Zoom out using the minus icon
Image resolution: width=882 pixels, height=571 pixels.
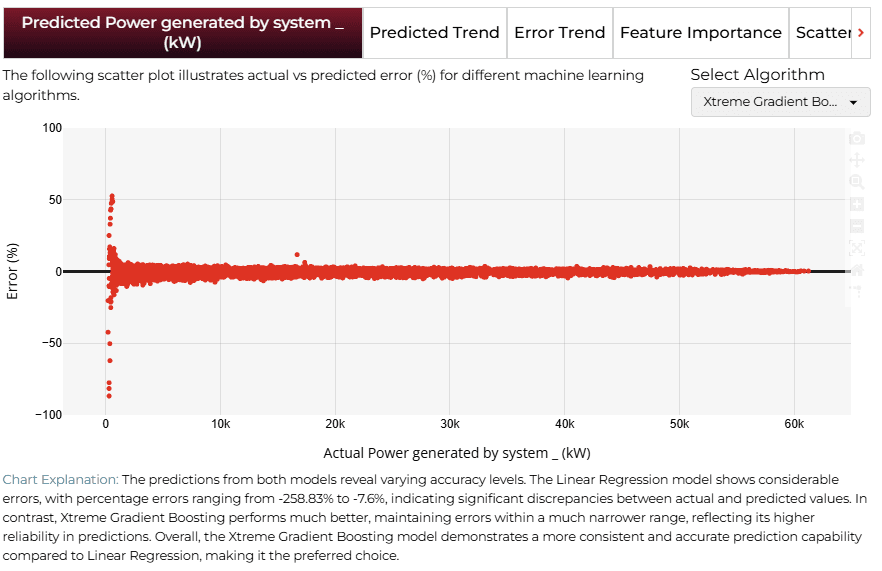point(857,226)
